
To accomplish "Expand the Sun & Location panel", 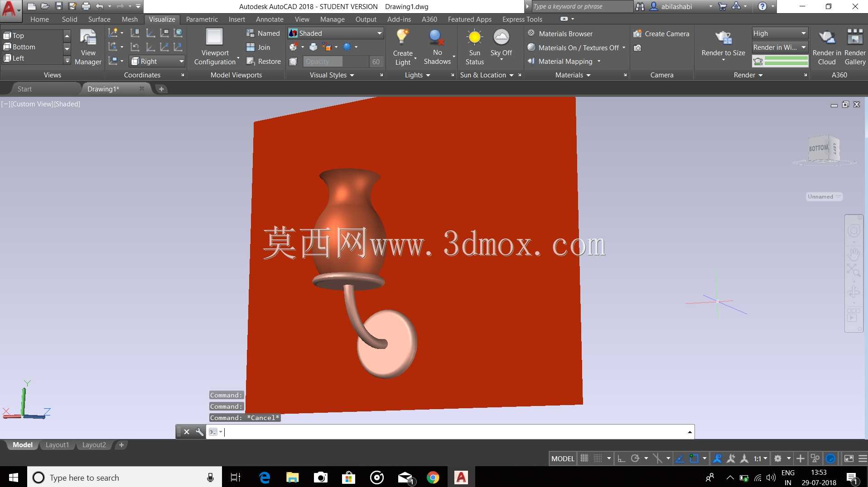I will 487,75.
